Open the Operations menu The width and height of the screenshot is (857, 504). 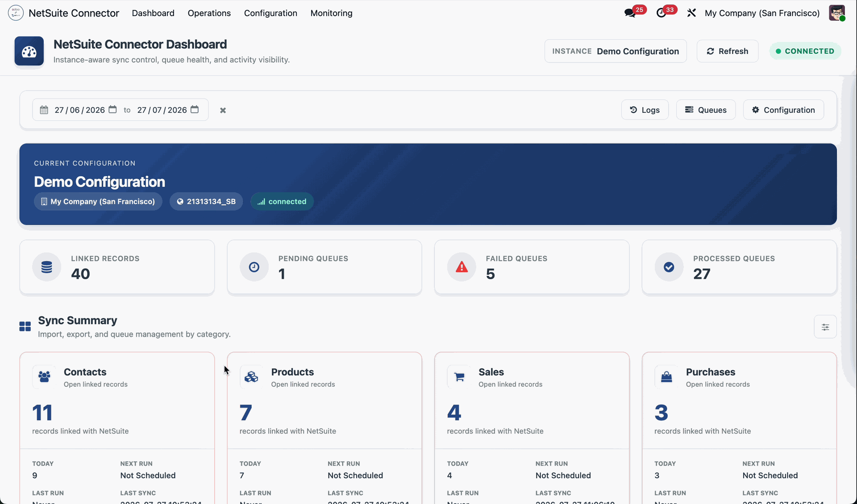[209, 13]
